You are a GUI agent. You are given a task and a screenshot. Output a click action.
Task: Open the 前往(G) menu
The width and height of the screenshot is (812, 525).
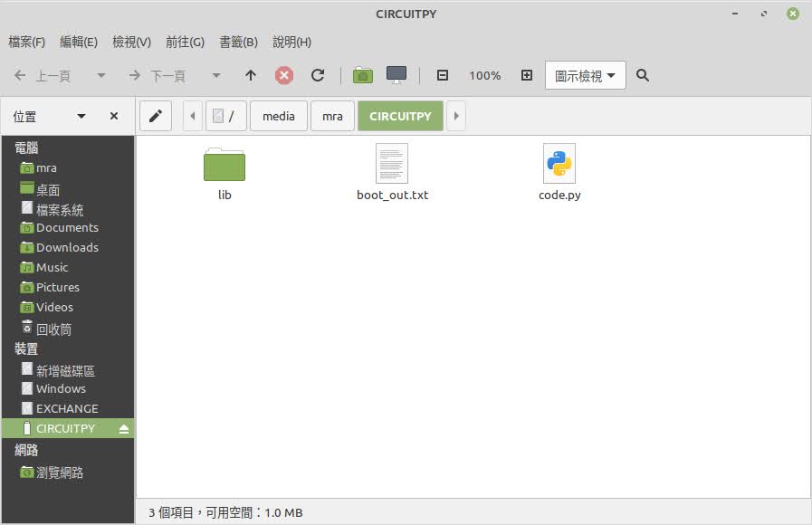(x=185, y=42)
